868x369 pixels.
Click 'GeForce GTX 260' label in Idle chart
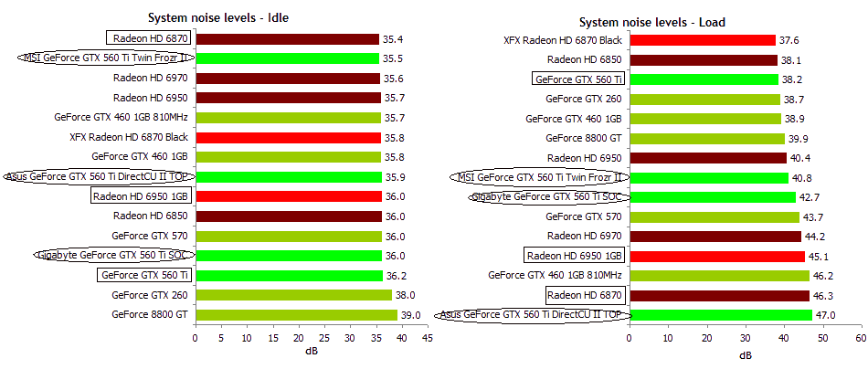click(150, 295)
